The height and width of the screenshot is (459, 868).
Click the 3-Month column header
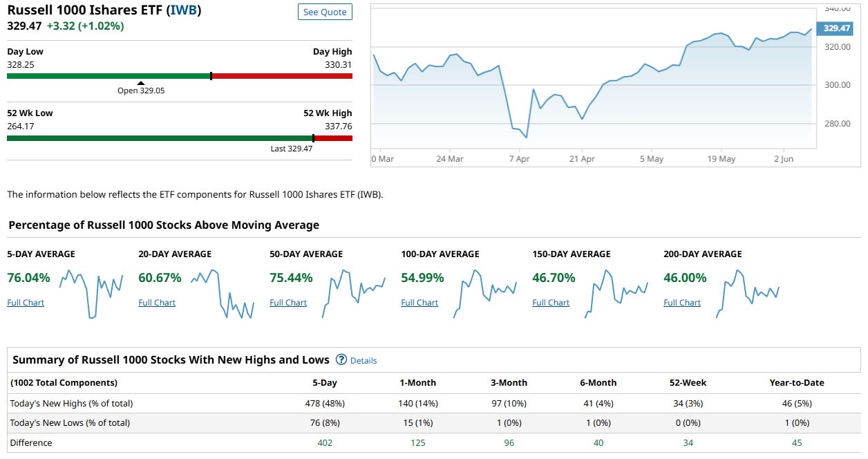(509, 382)
